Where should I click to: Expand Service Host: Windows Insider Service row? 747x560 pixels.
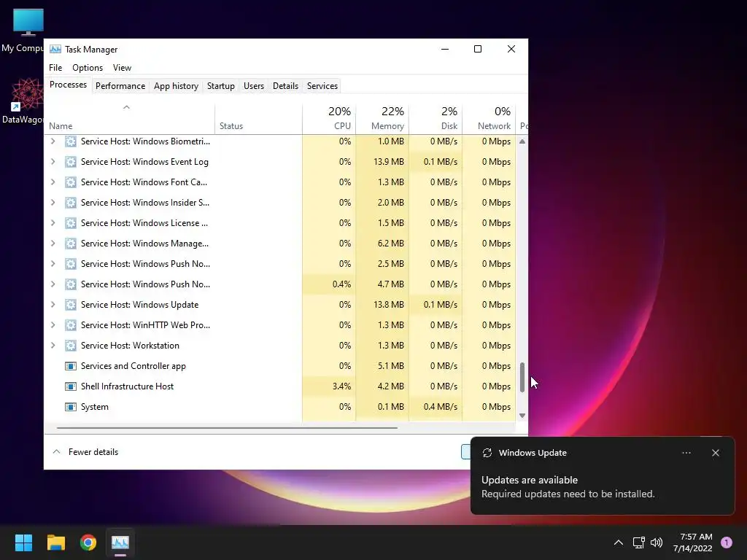pos(53,203)
